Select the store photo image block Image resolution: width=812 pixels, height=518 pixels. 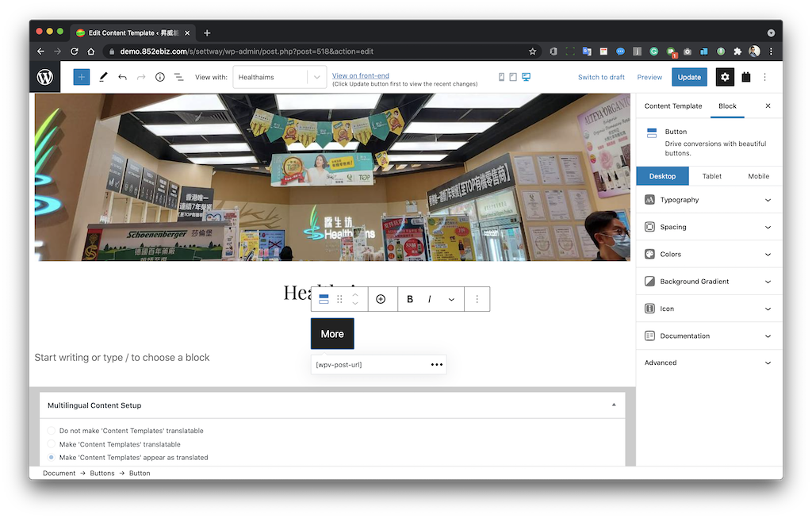332,177
